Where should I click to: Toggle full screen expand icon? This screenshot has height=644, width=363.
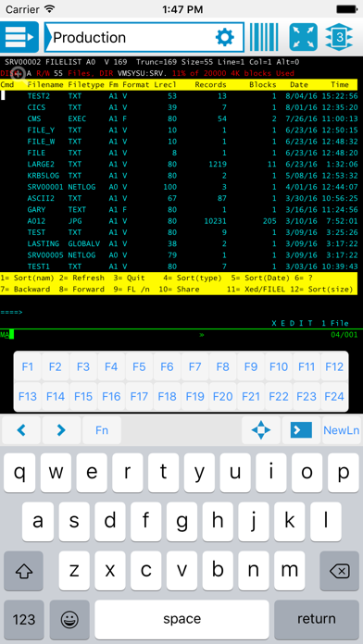(304, 37)
